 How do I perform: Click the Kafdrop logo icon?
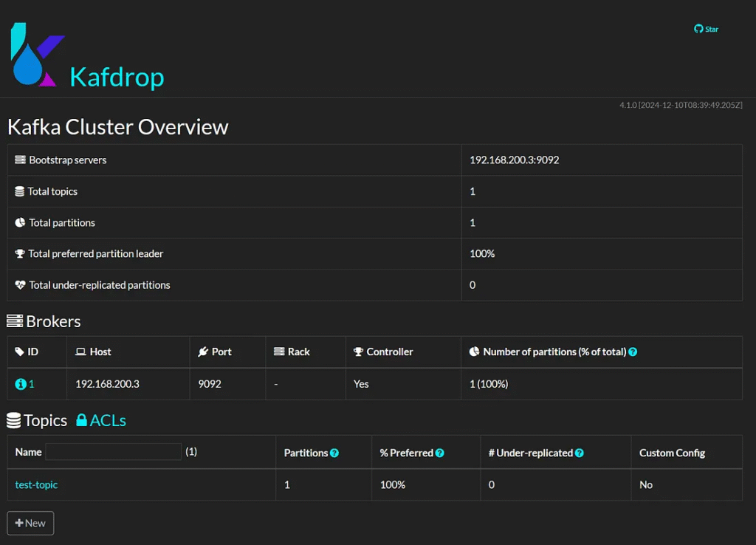click(38, 55)
